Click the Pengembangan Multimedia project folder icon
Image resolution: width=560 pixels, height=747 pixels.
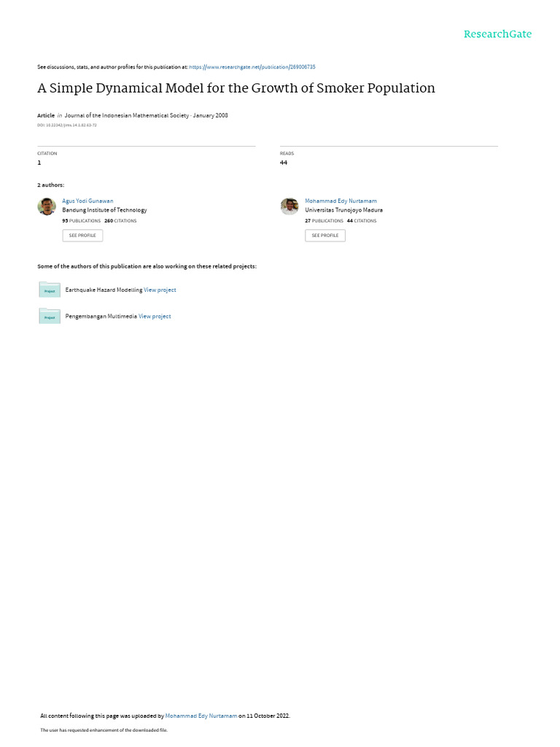point(50,316)
